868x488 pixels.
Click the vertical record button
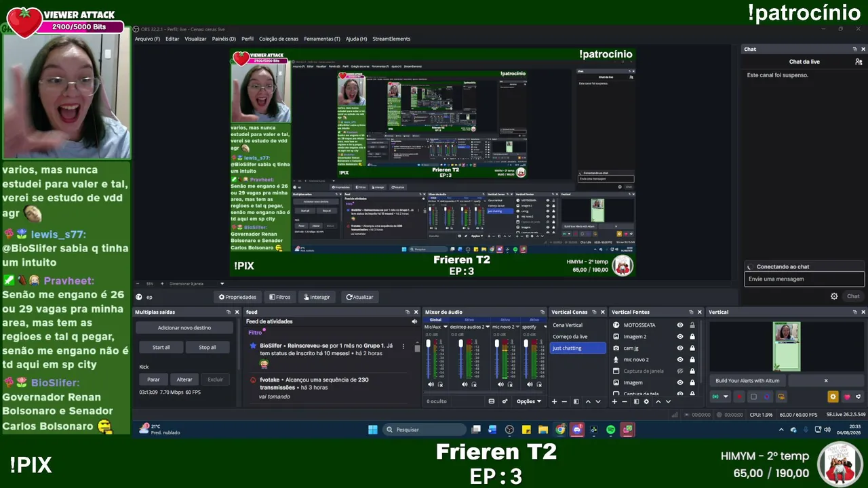coord(739,396)
